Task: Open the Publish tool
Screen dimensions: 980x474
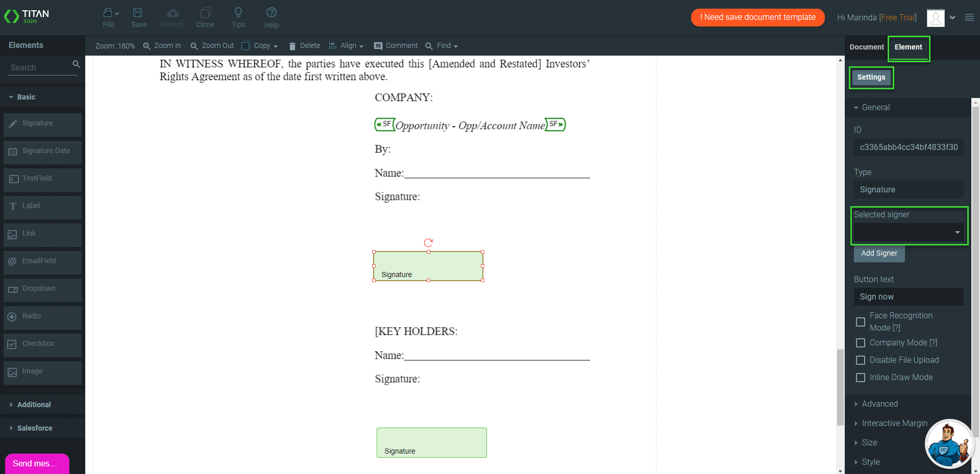Action: pos(172,17)
